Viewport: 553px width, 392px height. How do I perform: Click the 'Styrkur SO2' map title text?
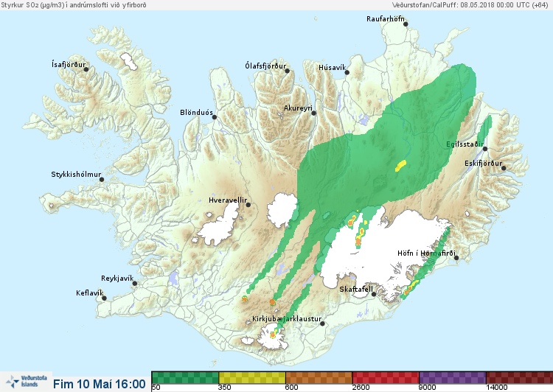click(73, 5)
